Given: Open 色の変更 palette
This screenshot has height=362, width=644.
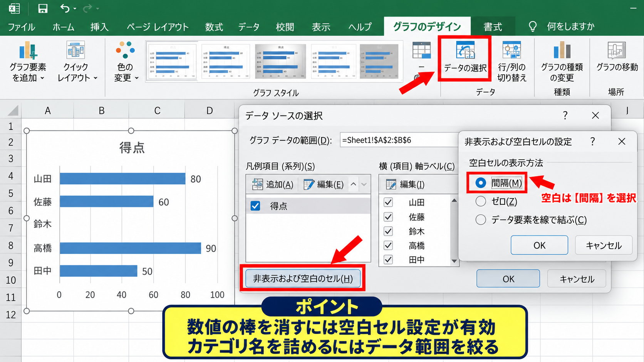Looking at the screenshot, I should (x=125, y=62).
